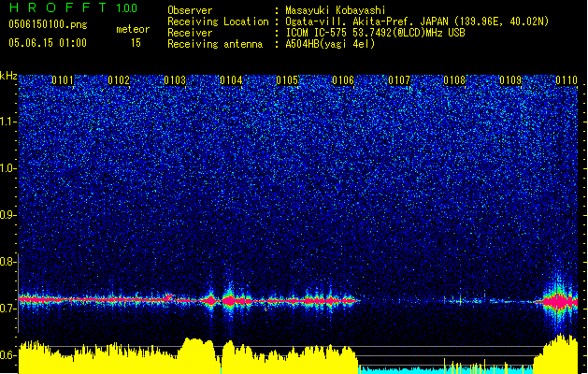
Task: Click the 0104 time marker
Action: [231, 80]
